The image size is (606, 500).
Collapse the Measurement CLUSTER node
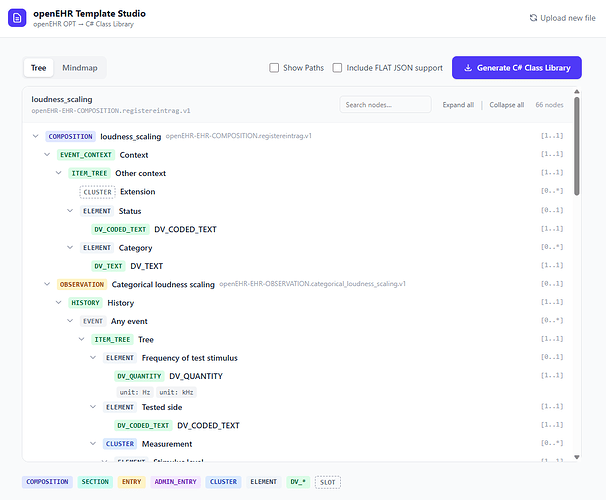click(x=93, y=444)
